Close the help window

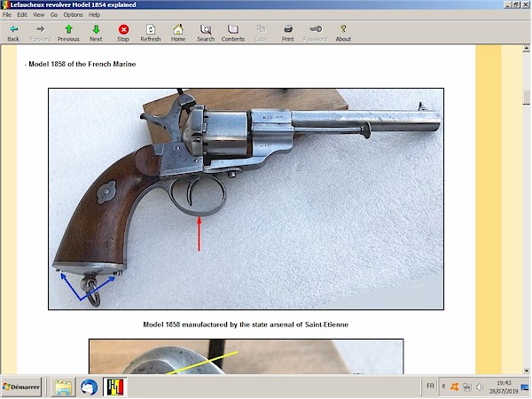point(525,4)
